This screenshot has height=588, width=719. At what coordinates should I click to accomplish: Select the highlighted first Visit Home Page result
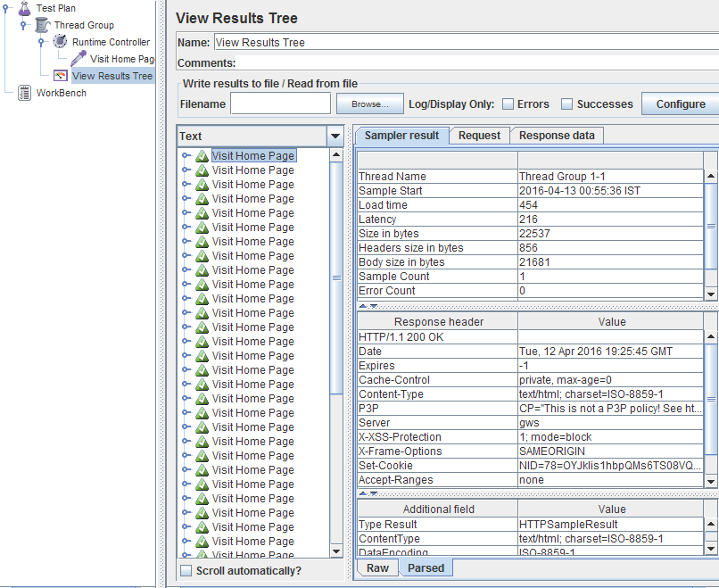click(253, 156)
